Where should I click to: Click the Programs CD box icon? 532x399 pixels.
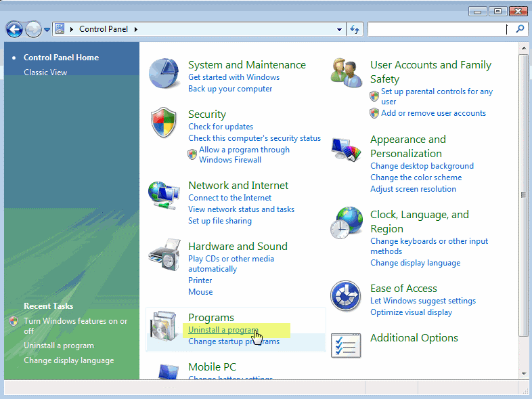pyautogui.click(x=164, y=326)
